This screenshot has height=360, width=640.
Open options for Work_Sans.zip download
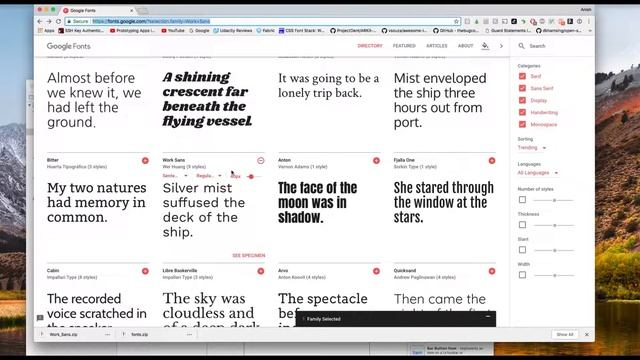click(x=107, y=334)
